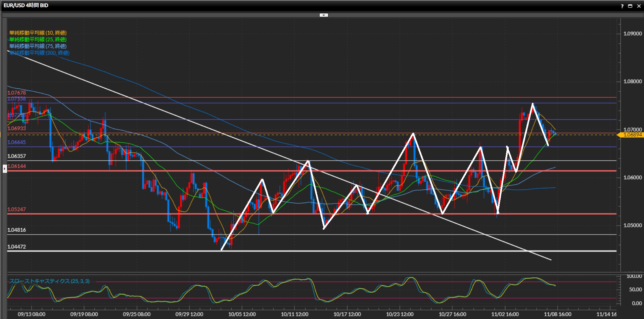Select the 1.06144 horizontal line label
The width and height of the screenshot is (644, 319).
(16, 166)
